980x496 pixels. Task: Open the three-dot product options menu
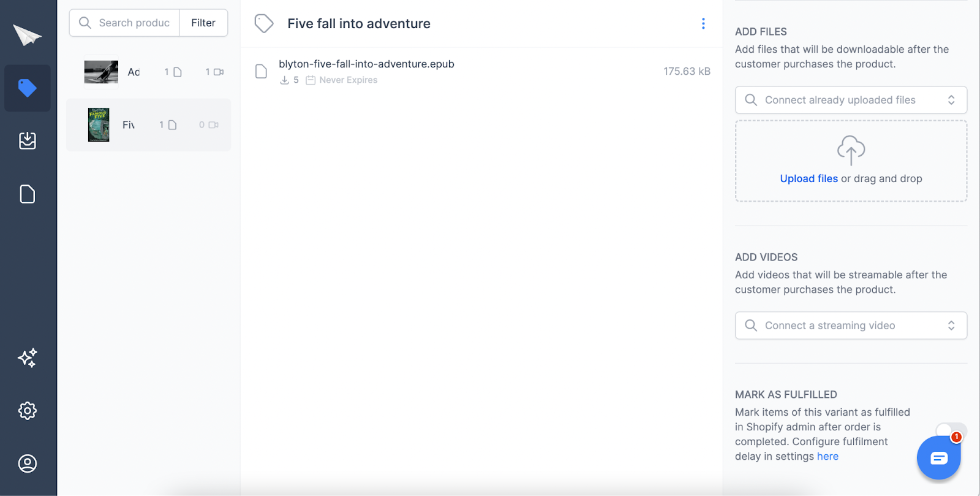tap(703, 23)
